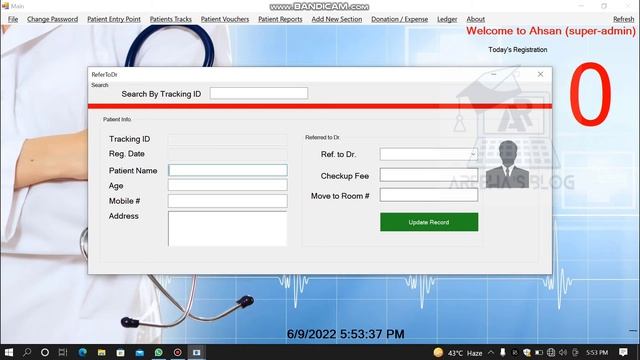This screenshot has width=640, height=360.
Task: Show hidden system tray icons
Action: pyautogui.click(x=491, y=353)
